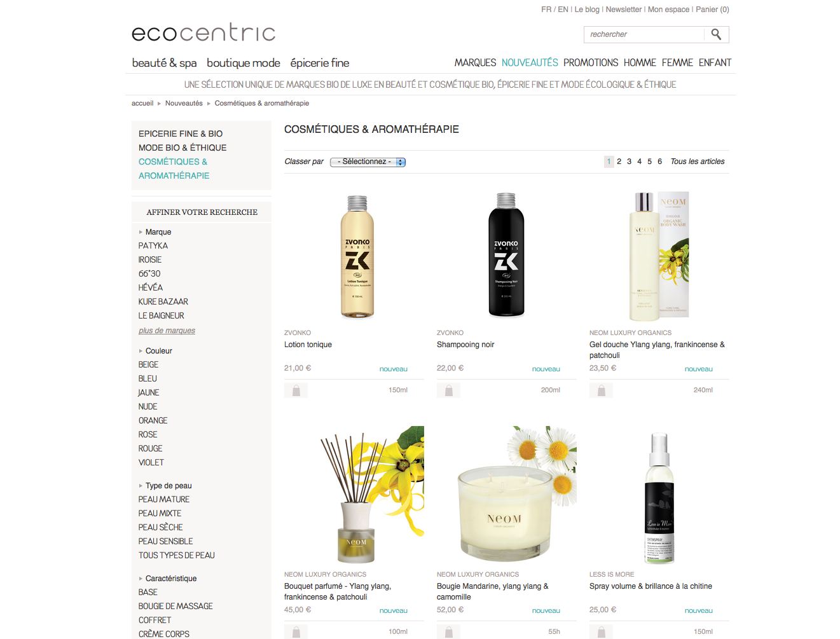
Task: Open the Zvonko Shampooing noir product image
Action: pos(506,255)
